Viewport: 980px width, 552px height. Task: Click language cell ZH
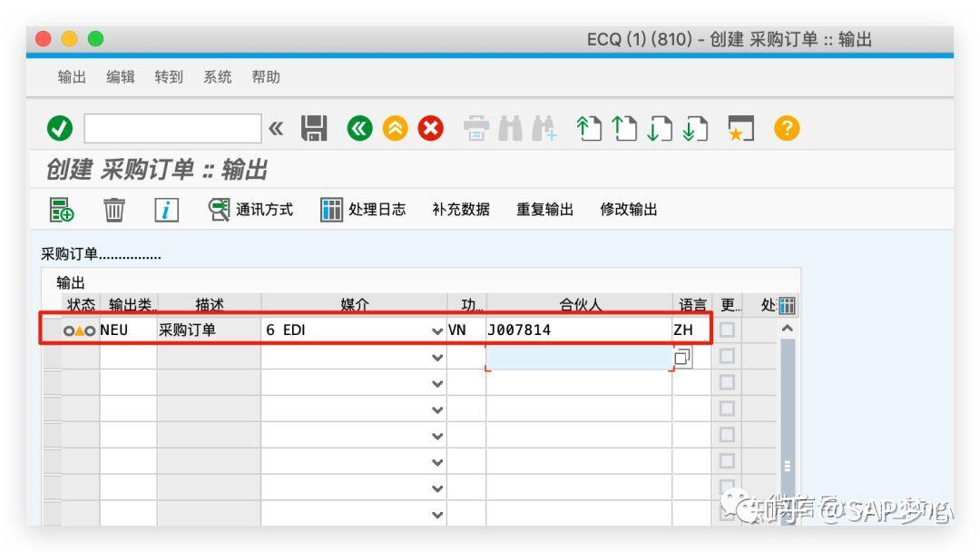pos(691,330)
